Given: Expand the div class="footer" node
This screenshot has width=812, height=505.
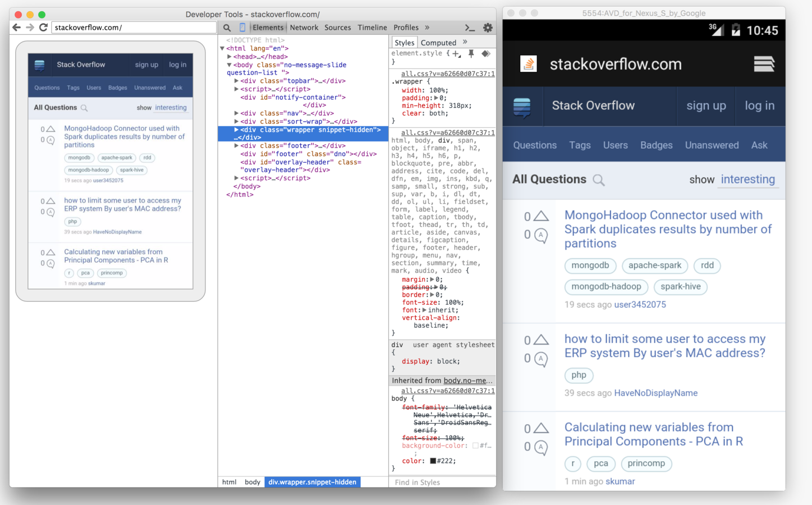Looking at the screenshot, I should click(x=236, y=146).
